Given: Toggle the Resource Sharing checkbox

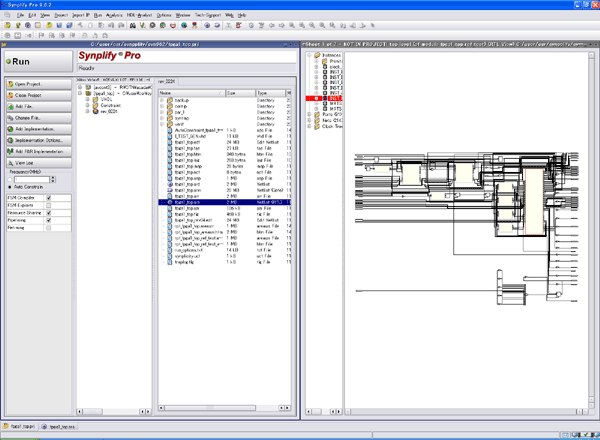Looking at the screenshot, I should click(49, 213).
